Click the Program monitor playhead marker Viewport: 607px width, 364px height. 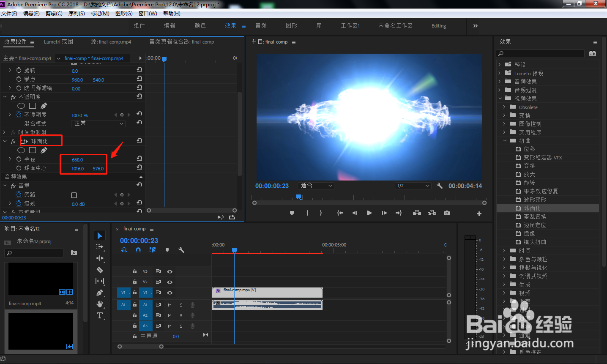[x=299, y=197]
